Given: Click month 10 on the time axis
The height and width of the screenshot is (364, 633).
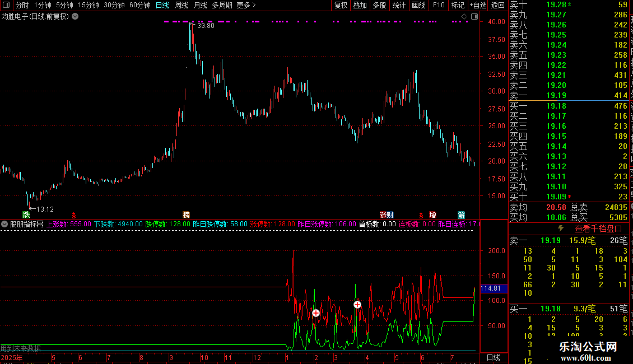Looking at the screenshot, I should click(204, 358).
